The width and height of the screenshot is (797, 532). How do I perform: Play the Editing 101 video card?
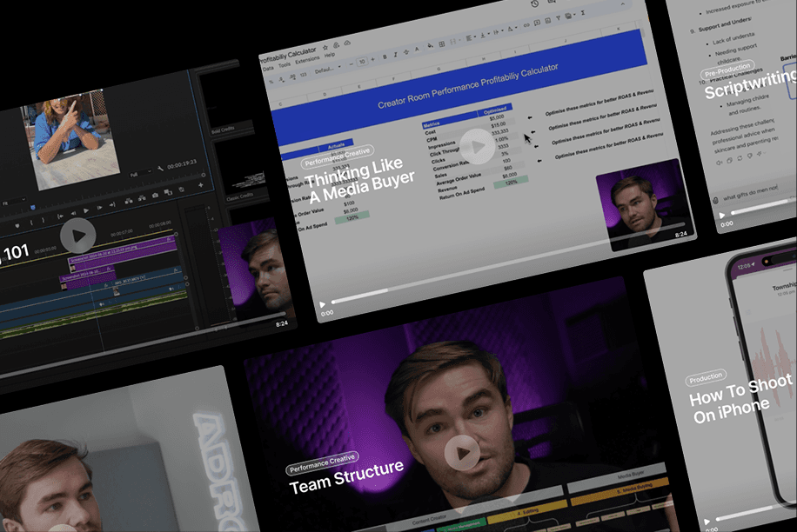point(77,236)
